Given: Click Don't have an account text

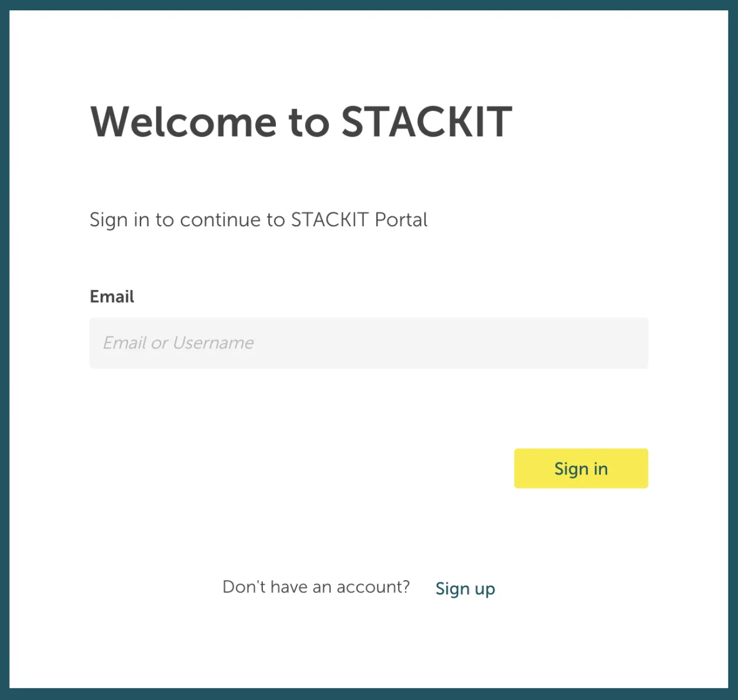Looking at the screenshot, I should pos(316,586).
